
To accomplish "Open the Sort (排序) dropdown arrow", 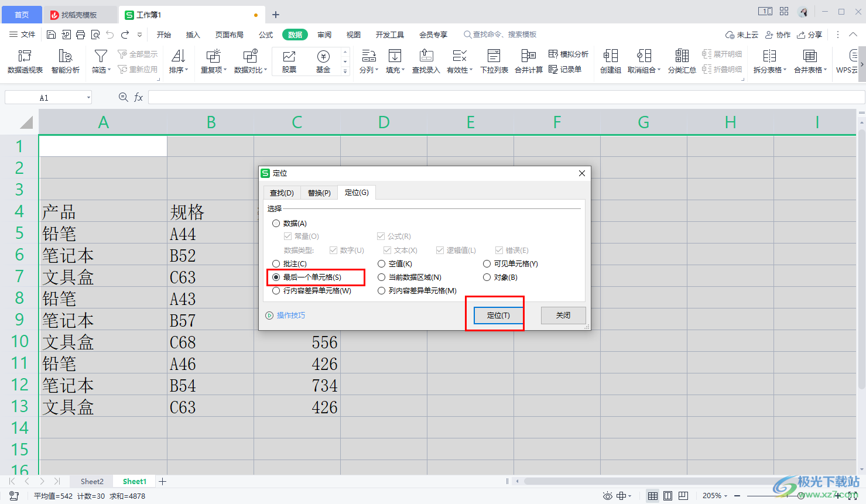I will pyautogui.click(x=187, y=70).
